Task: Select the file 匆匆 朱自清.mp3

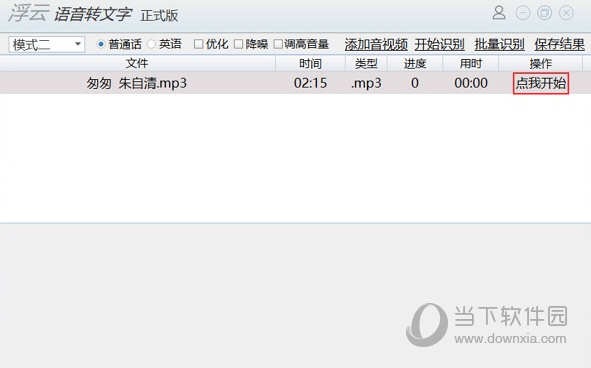Action: (x=137, y=83)
